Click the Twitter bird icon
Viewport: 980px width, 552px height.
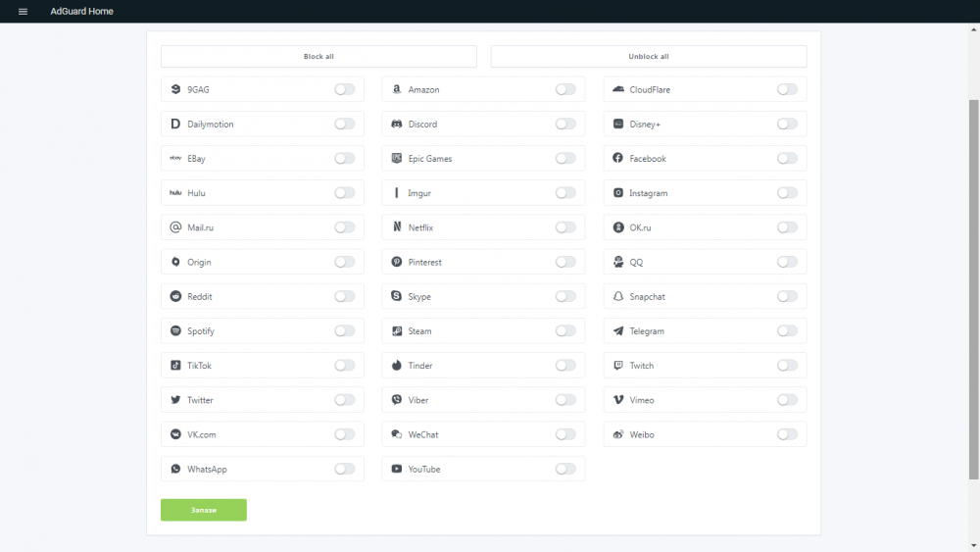175,400
